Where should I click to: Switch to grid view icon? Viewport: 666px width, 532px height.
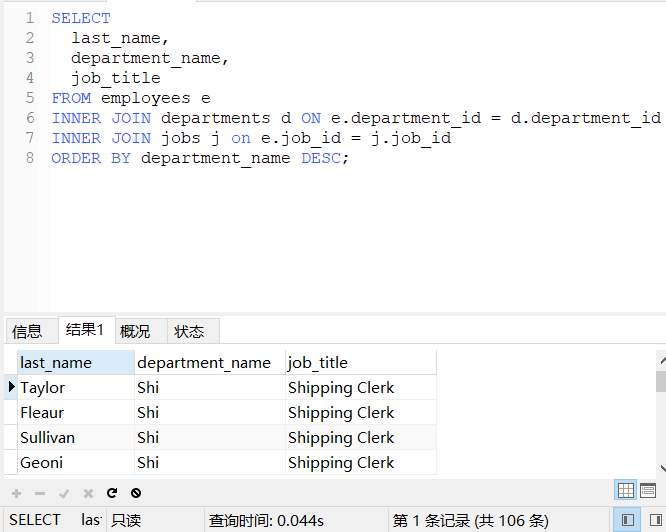pos(625,490)
